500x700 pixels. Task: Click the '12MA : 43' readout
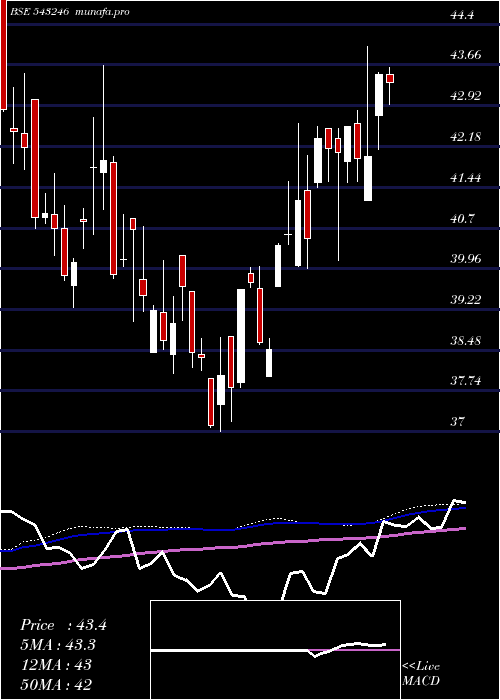(x=56, y=665)
